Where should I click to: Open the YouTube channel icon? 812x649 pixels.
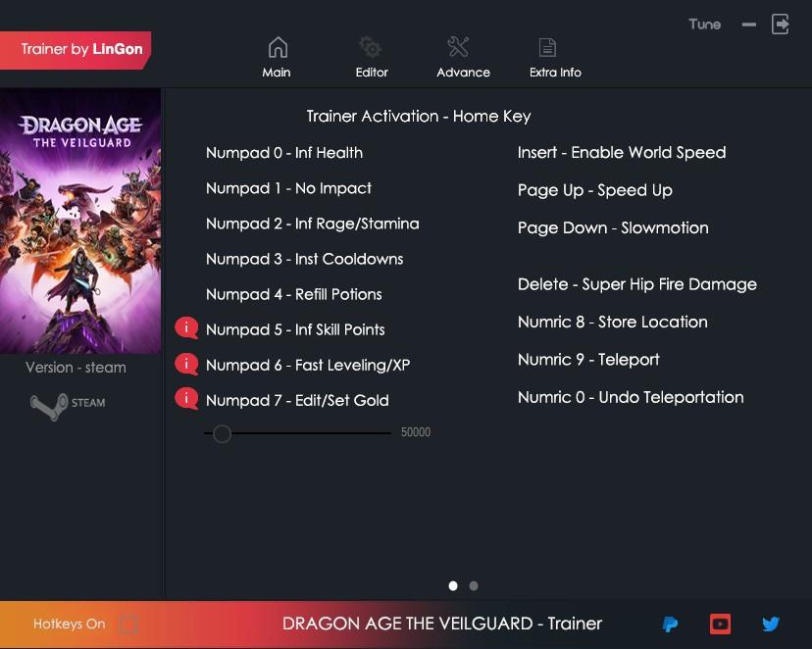click(x=720, y=624)
